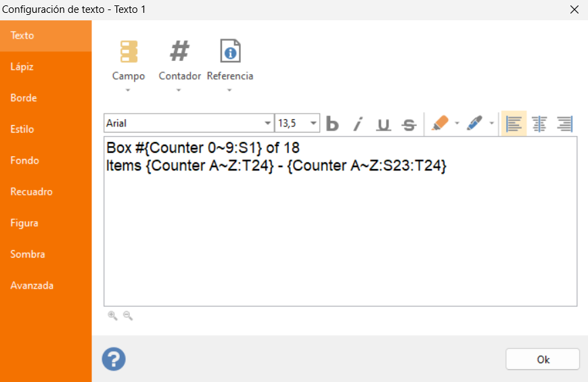Apply the orange highlighter color
Image resolution: width=588 pixels, height=382 pixels.
[x=440, y=123]
